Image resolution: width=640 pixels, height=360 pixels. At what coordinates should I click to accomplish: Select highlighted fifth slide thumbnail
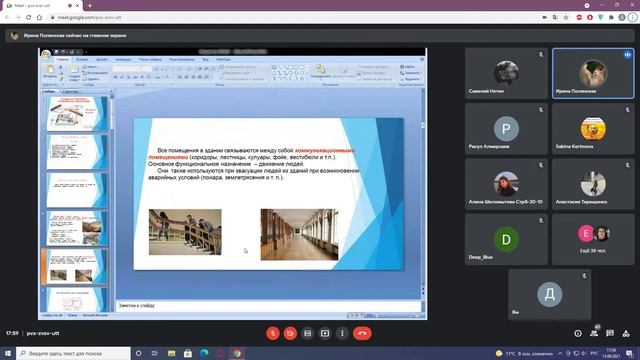[x=77, y=267]
